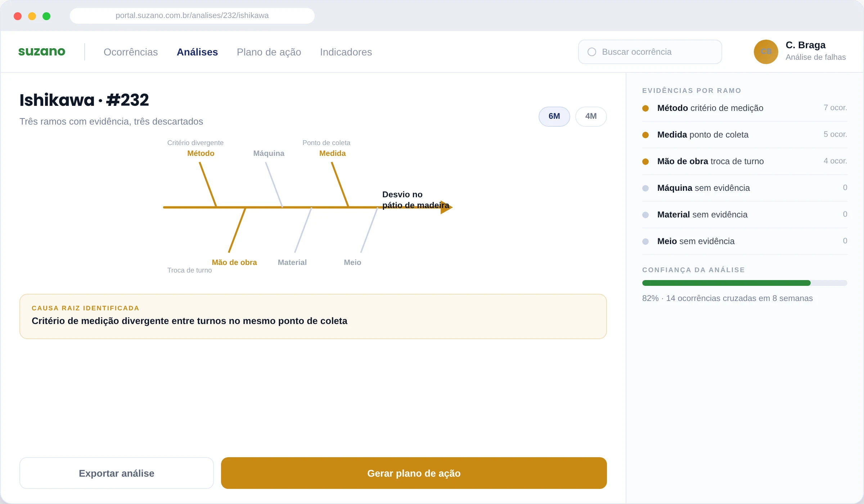Open the CB user avatar
Screen dimensions: 864x504
tap(766, 52)
